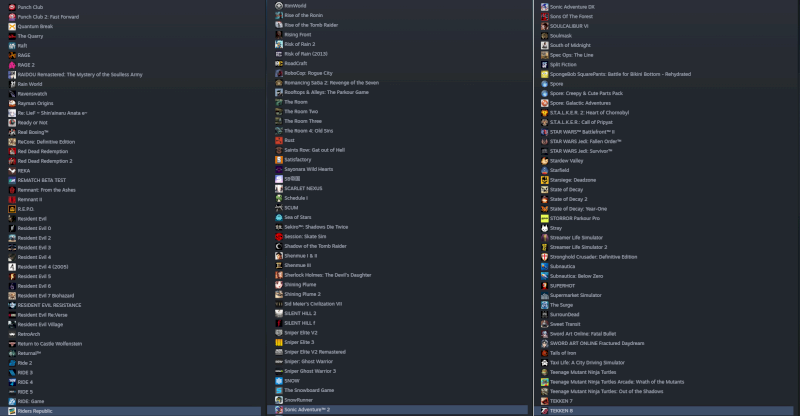The image size is (800, 416).
Task: Click 'RoadCraft' in the list
Action: point(295,63)
